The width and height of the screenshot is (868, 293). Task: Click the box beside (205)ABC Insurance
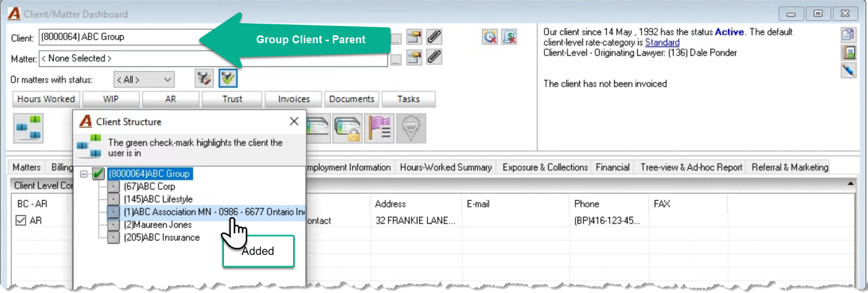(x=113, y=238)
